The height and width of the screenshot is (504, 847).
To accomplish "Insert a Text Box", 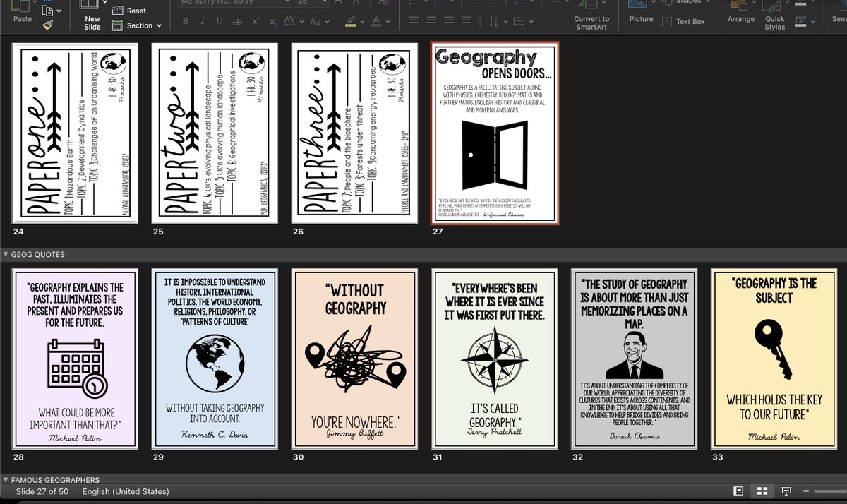I will point(684,21).
